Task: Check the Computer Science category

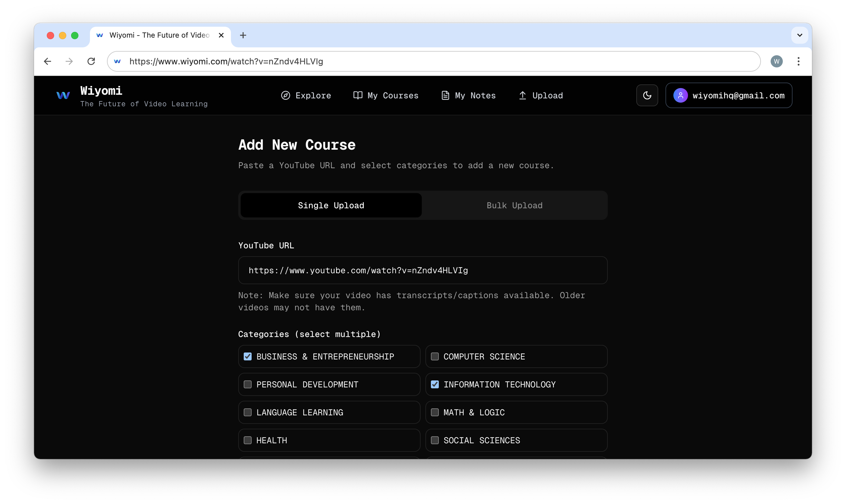Action: pyautogui.click(x=435, y=357)
